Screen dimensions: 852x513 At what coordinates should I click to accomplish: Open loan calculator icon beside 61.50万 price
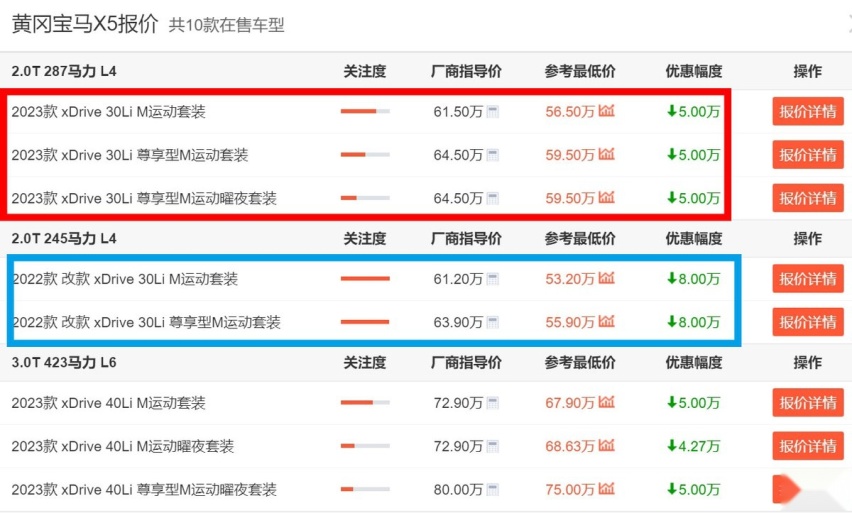(x=493, y=112)
